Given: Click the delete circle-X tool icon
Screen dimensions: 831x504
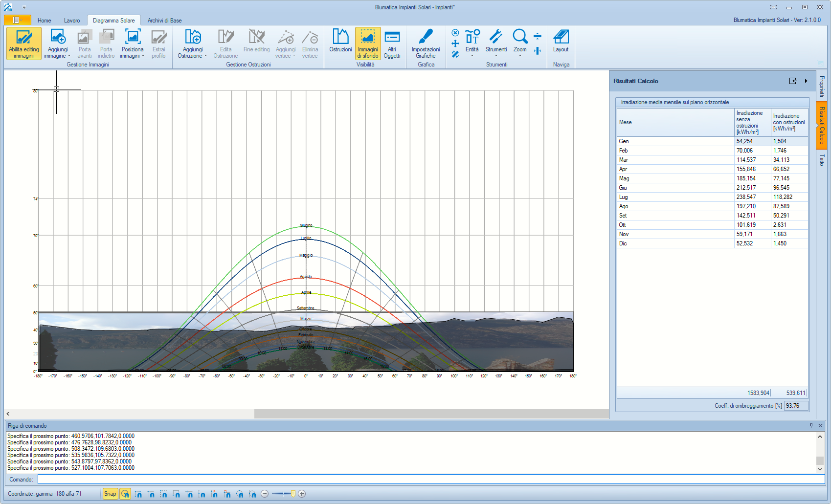Looking at the screenshot, I should pos(455,33).
